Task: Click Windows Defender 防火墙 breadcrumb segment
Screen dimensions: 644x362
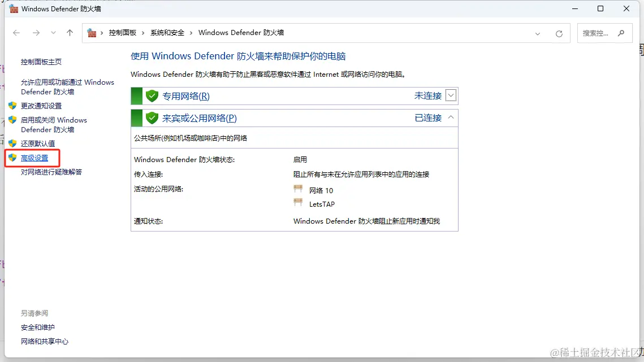Action: (241, 33)
